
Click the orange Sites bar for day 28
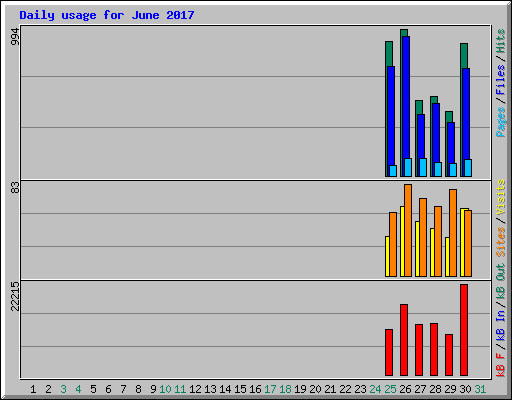438,241
